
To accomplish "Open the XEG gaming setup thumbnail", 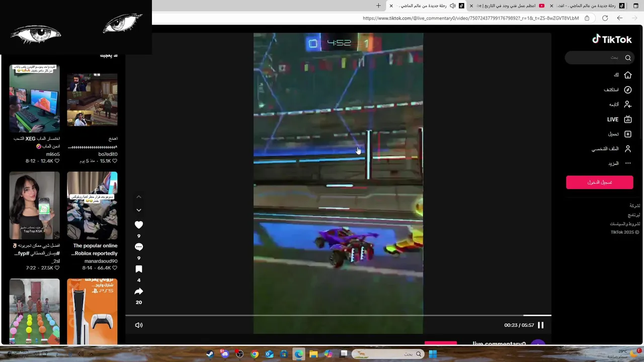I will point(34,99).
